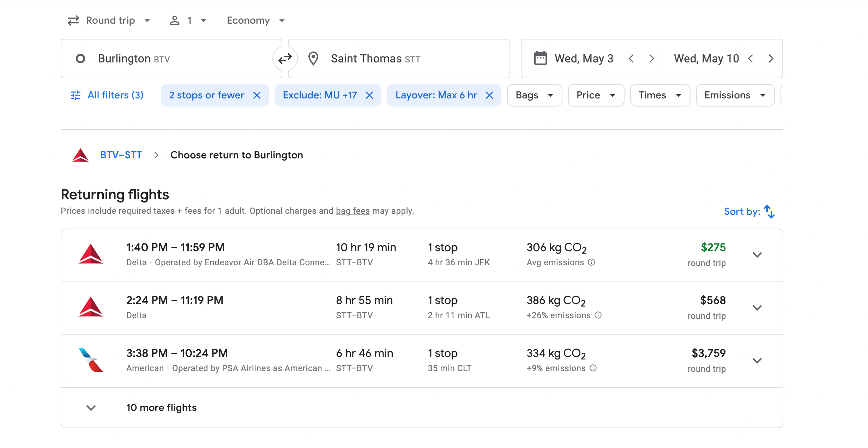Click info icon beside +26% emissions
Viewport: 868px width, 448px height.
598,315
